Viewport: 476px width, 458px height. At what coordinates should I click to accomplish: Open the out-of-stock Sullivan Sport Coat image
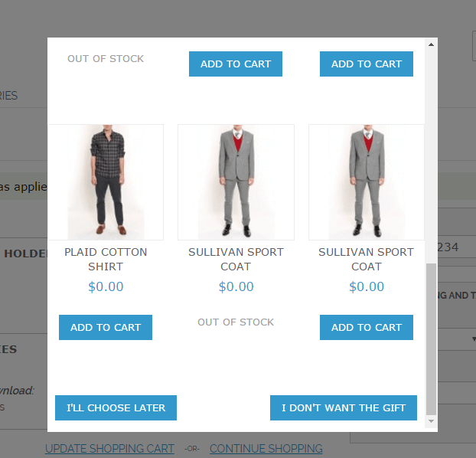click(x=236, y=182)
